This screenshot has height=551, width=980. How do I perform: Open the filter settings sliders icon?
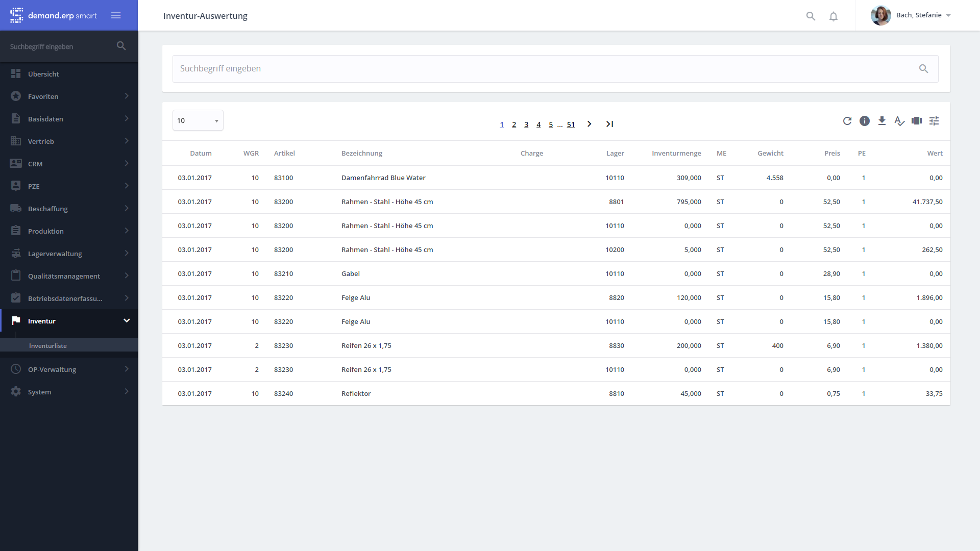pos(934,121)
